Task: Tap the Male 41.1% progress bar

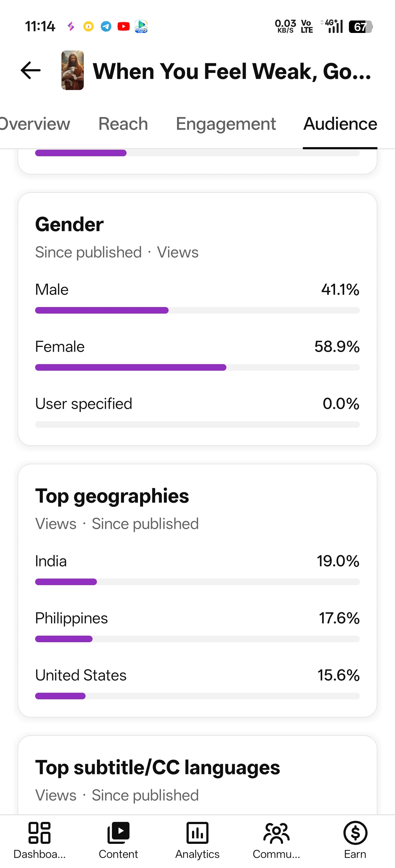Action: pos(197,310)
